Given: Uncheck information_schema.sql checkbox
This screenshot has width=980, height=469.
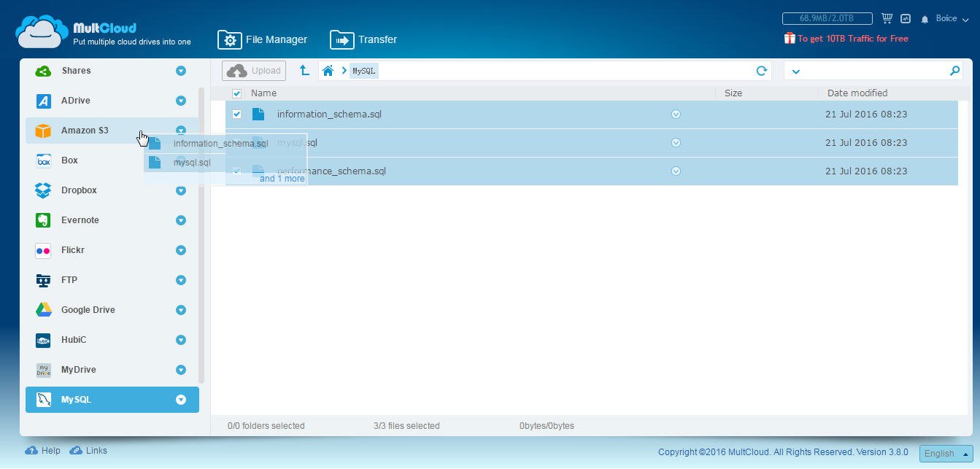Looking at the screenshot, I should click(x=236, y=115).
